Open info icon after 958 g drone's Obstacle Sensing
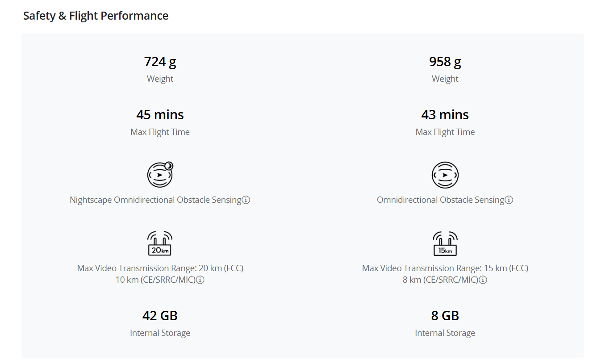 [x=509, y=200]
